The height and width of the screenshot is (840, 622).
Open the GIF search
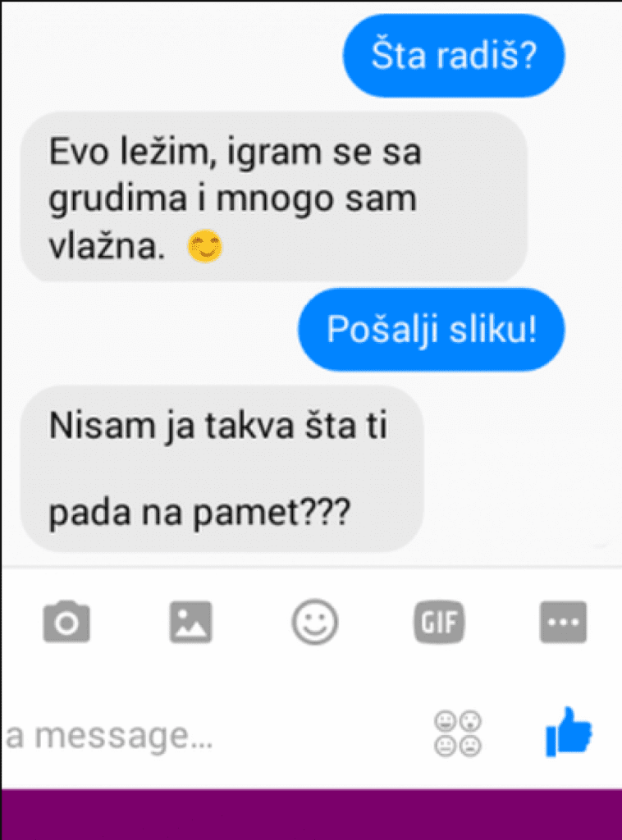[x=439, y=622]
